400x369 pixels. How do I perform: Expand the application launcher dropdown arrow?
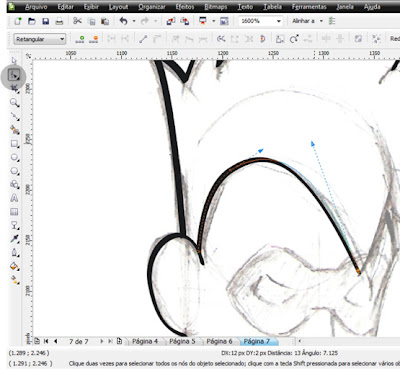(x=213, y=21)
